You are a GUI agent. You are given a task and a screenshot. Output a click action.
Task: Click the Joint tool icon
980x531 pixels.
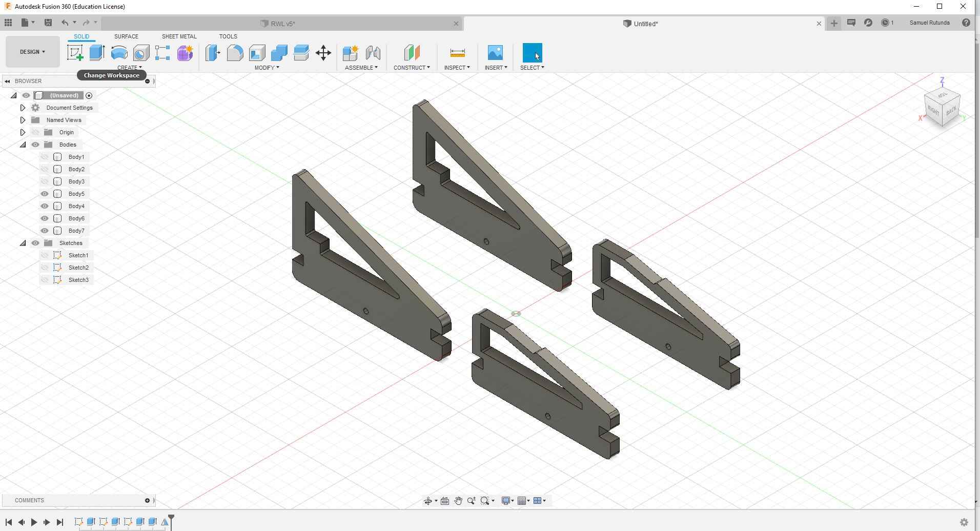pyautogui.click(x=373, y=53)
